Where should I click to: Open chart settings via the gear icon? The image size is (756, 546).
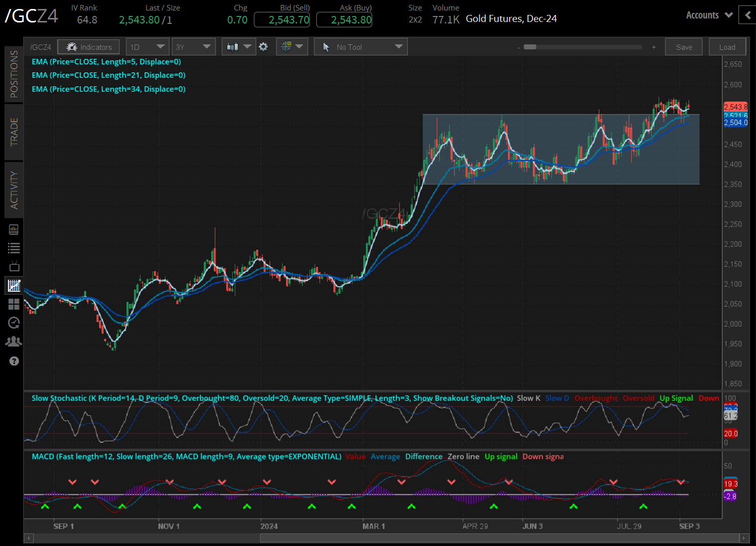coord(263,46)
